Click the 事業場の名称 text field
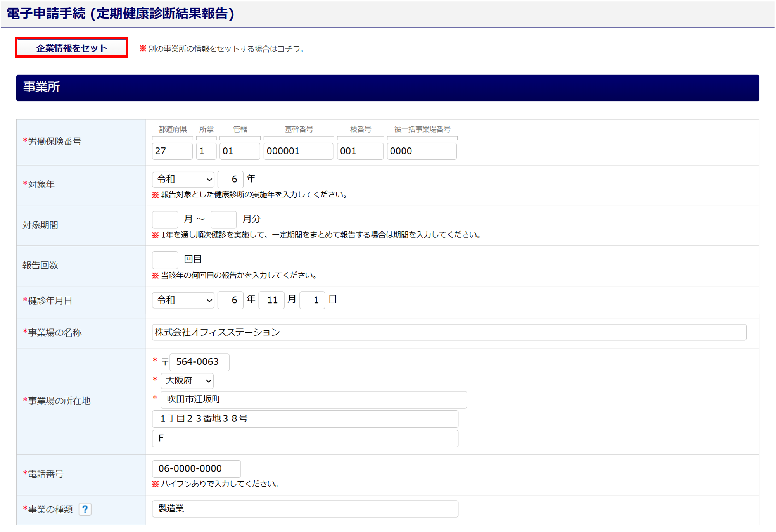Image resolution: width=776 pixels, height=532 pixels. tap(449, 332)
